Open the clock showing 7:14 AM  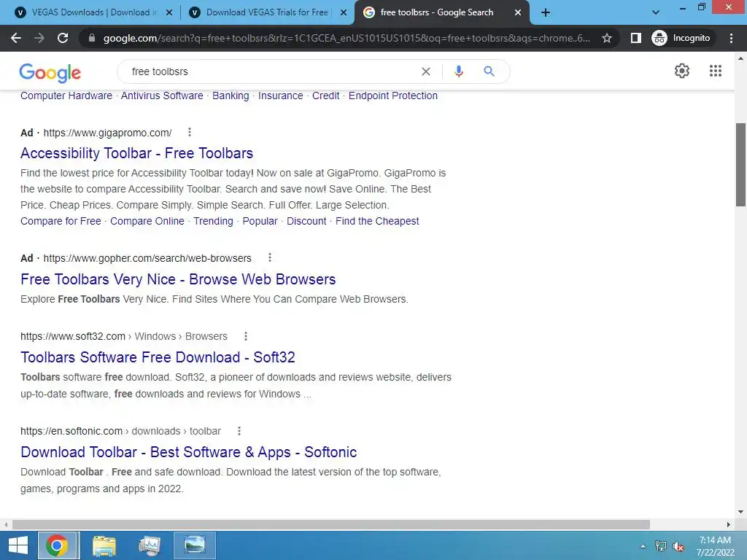(x=715, y=546)
